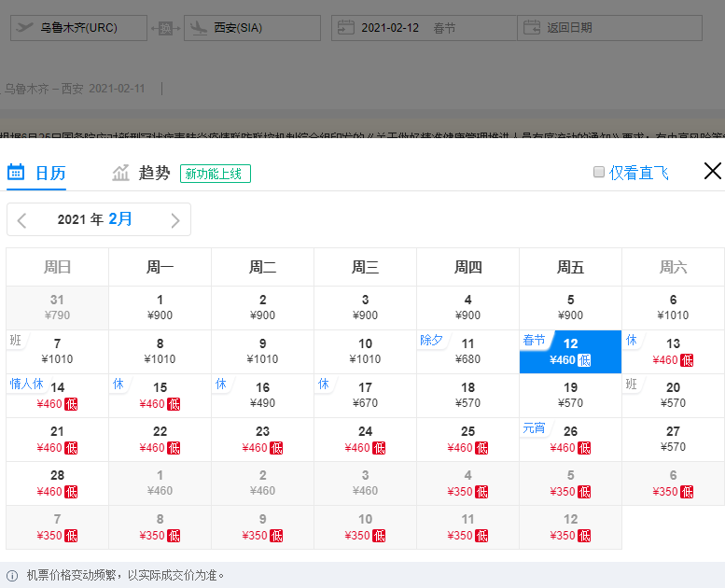The image size is (725, 588).
Task: Switch to the 趋势 tab
Action: [154, 173]
